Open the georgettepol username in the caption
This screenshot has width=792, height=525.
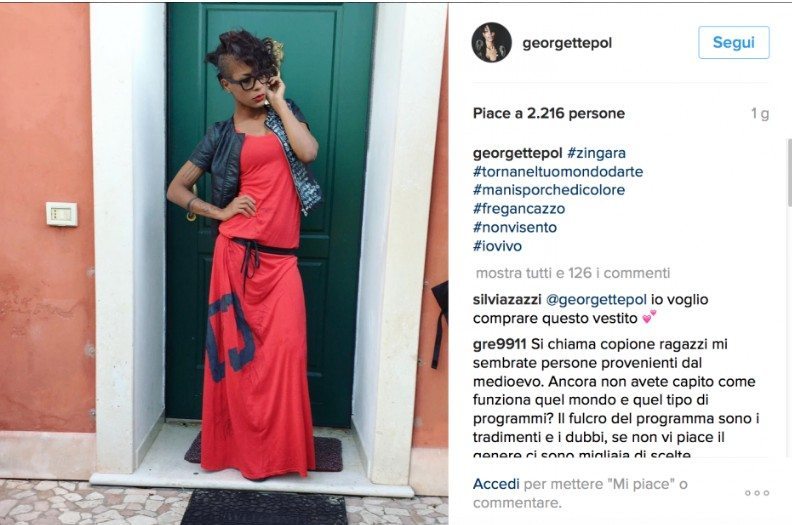517,153
